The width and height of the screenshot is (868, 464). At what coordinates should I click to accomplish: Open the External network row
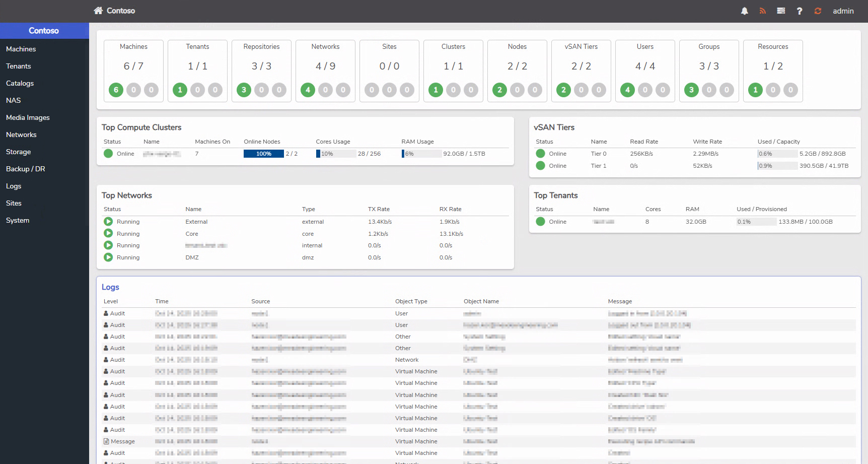click(196, 222)
